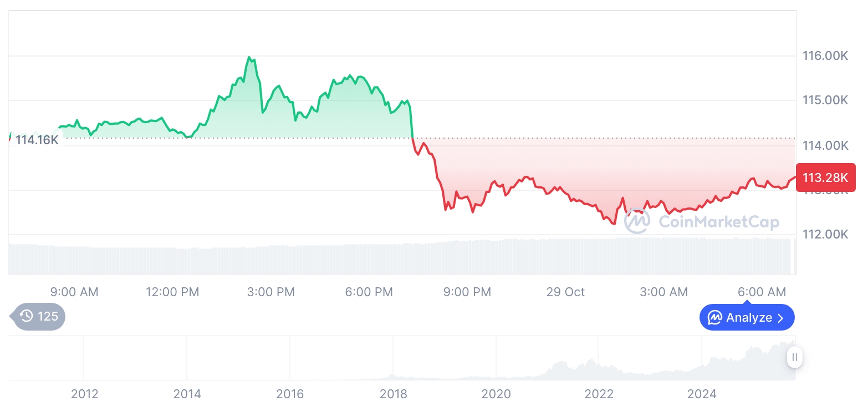Click the red price low after 29 Oct
868x406 pixels.
pos(614,224)
